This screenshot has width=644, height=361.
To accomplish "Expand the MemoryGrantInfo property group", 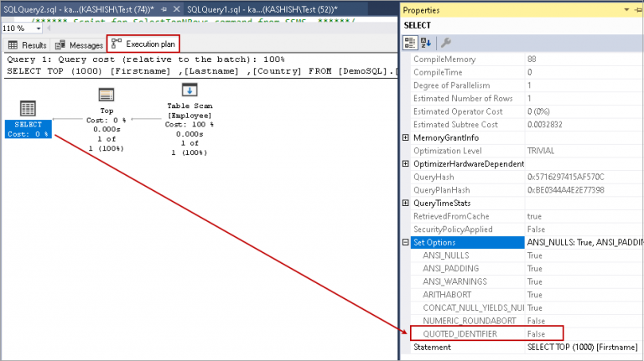I will coord(406,137).
